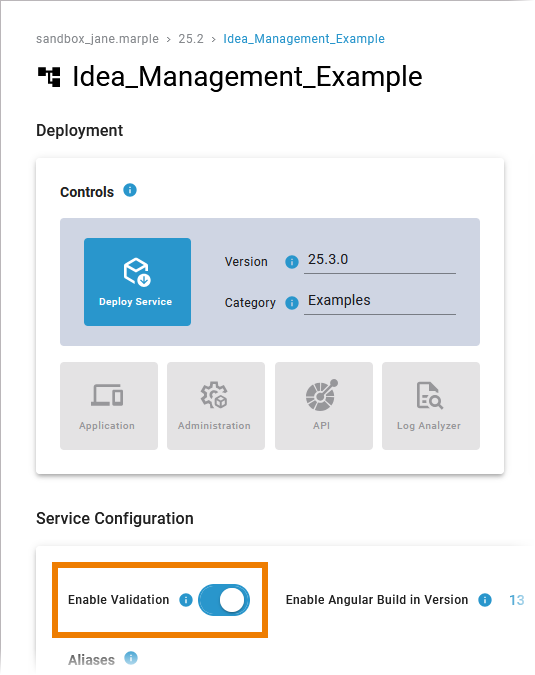Click Angular build version number 13

(516, 600)
